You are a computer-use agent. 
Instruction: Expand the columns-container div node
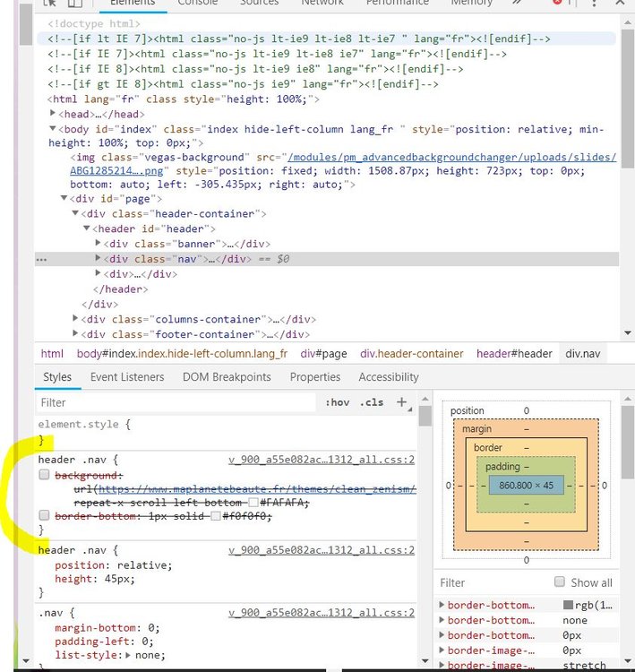[75, 318]
